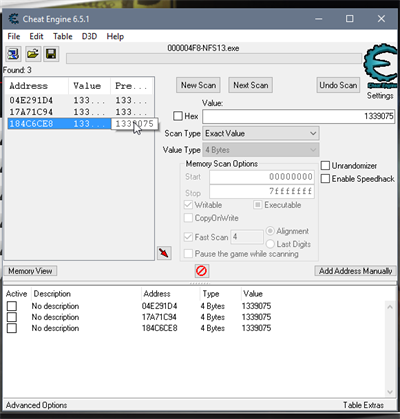Image resolution: width=400 pixels, height=419 pixels.
Task: Click the cheat table scrollbar down arrow
Action: [x=390, y=392]
